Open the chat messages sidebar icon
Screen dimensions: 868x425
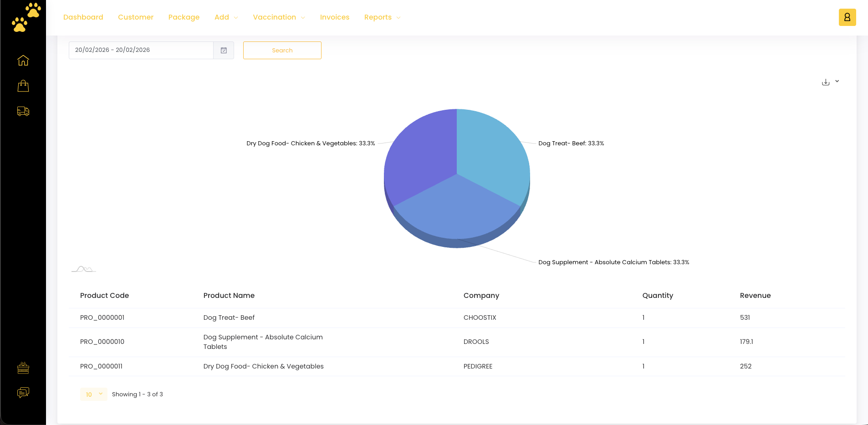23,392
